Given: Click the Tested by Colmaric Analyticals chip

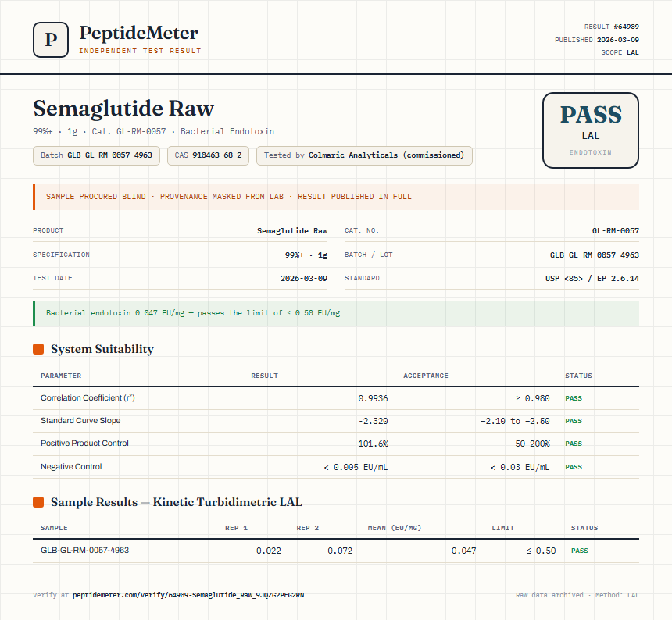Looking at the screenshot, I should tap(364, 155).
